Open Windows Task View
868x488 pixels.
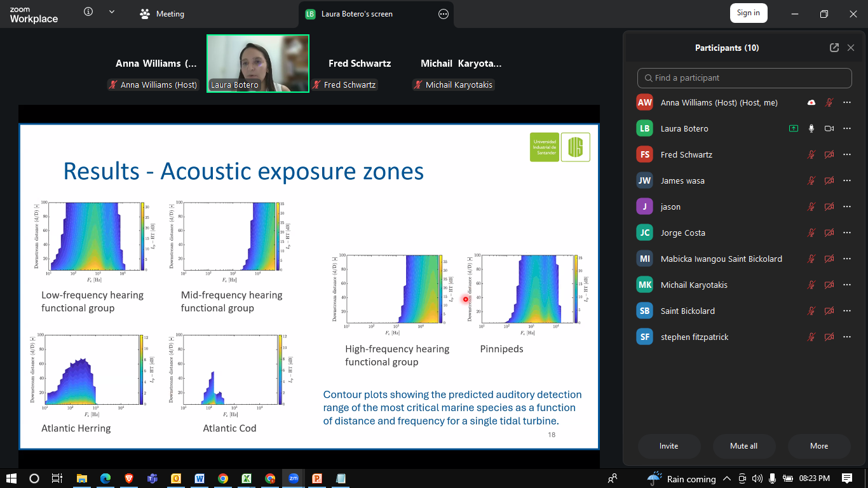[x=57, y=478]
